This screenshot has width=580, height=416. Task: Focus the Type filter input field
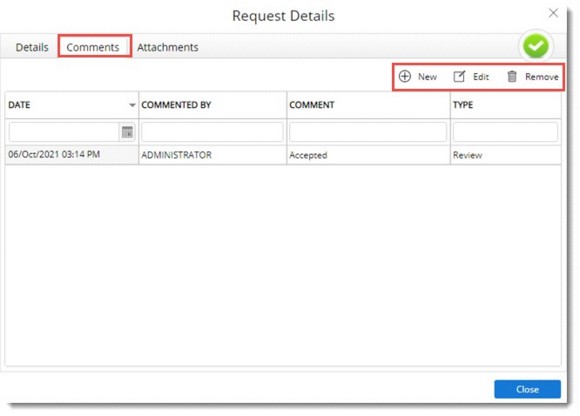pos(505,132)
